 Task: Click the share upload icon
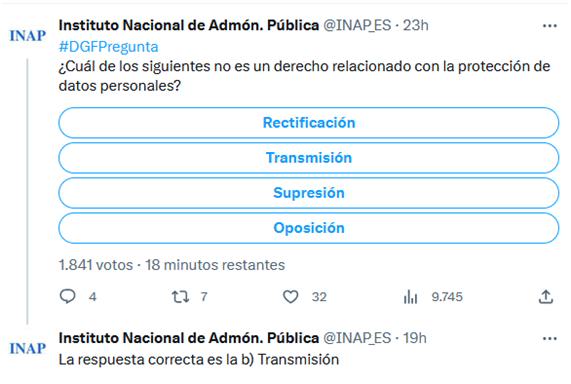click(x=546, y=297)
